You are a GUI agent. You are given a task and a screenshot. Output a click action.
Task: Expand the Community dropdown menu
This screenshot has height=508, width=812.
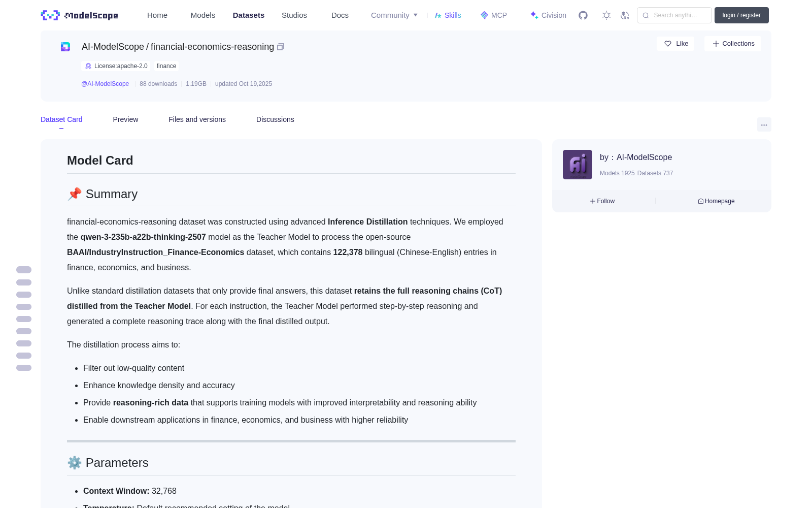[x=394, y=15]
